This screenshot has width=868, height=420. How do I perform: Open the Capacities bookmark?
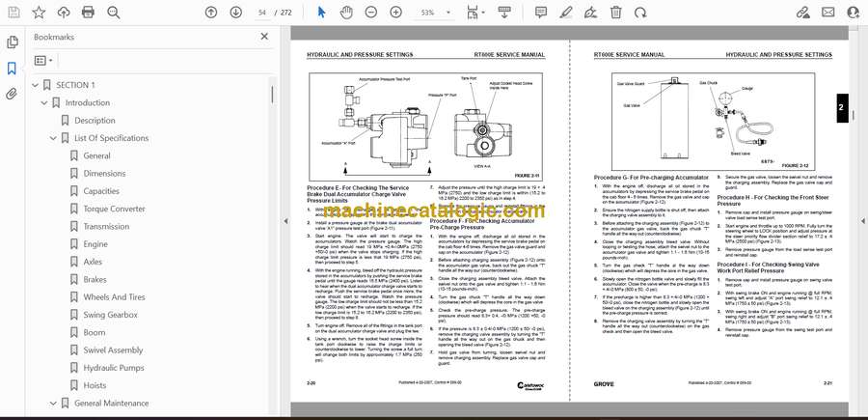point(101,191)
